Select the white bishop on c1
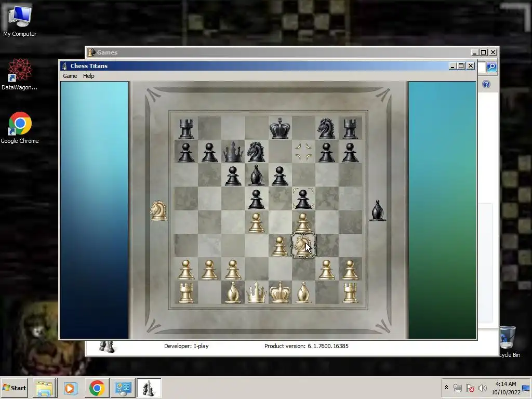This screenshot has height=399, width=532. point(233,292)
